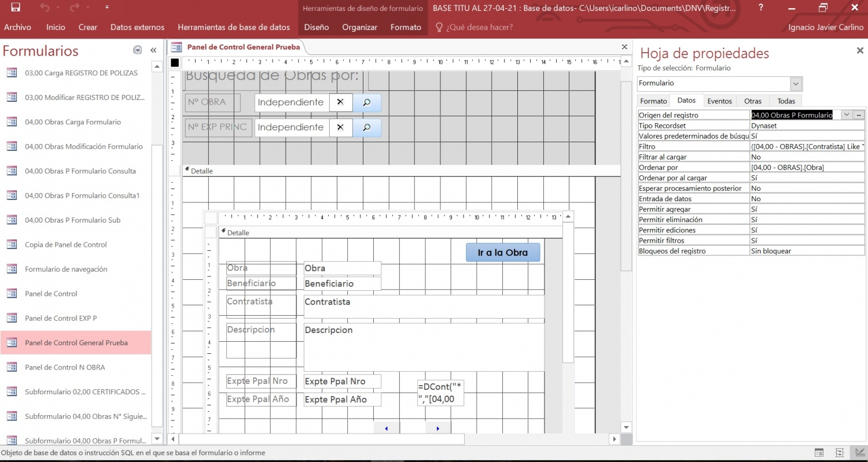Click the form icon next to 'Panel de Control EXP P'
Image resolution: width=868 pixels, height=462 pixels.
click(12, 318)
